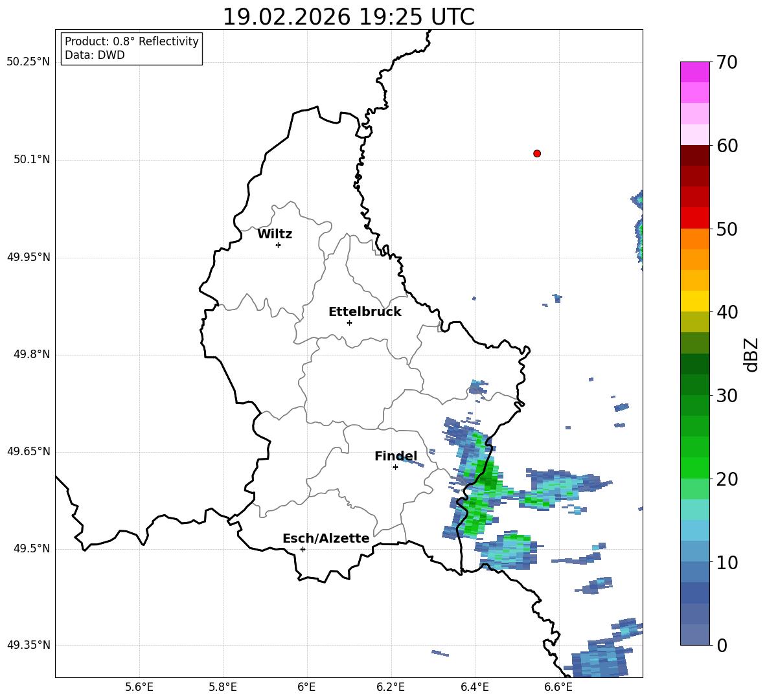
Task: Click the Data: DWD text
Action: coord(95,55)
